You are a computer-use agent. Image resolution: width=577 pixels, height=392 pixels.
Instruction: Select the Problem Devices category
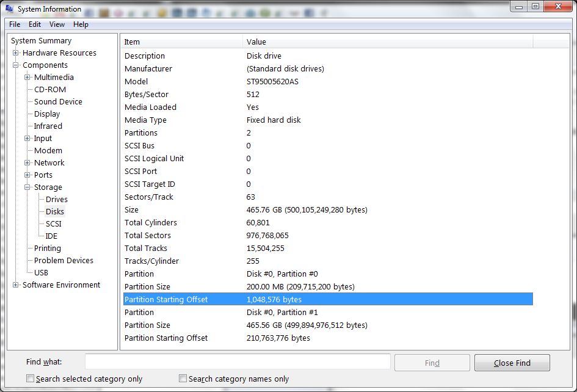(x=64, y=260)
